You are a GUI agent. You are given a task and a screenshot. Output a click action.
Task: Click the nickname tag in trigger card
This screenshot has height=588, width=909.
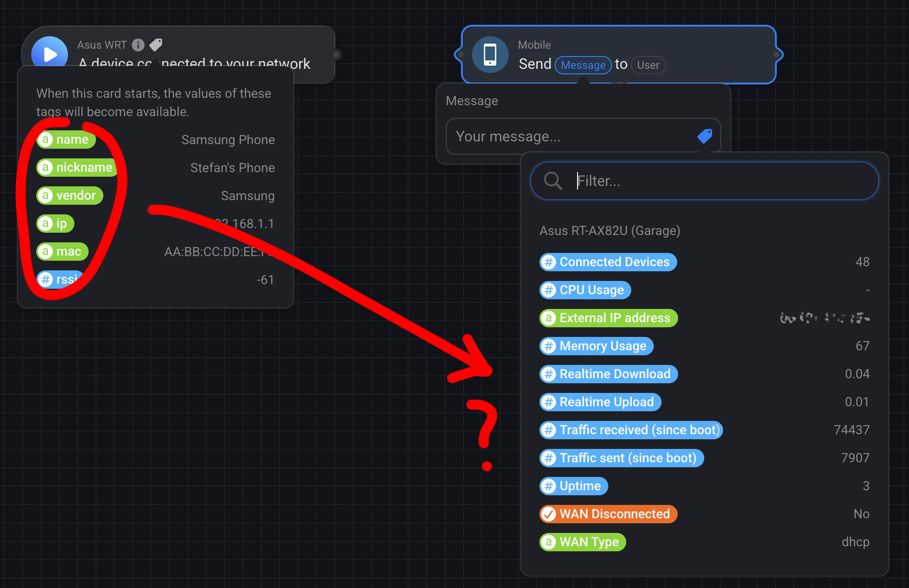point(77,168)
